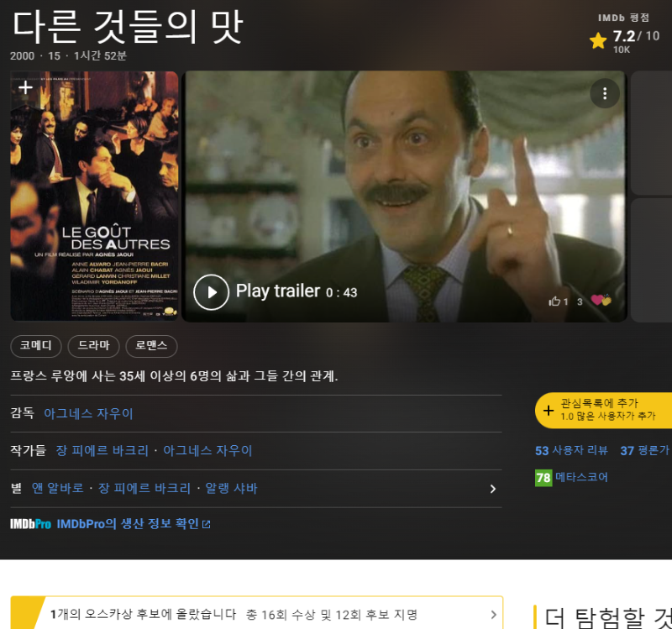
Task: Click the green 78 Metascore badge
Action: click(x=543, y=478)
